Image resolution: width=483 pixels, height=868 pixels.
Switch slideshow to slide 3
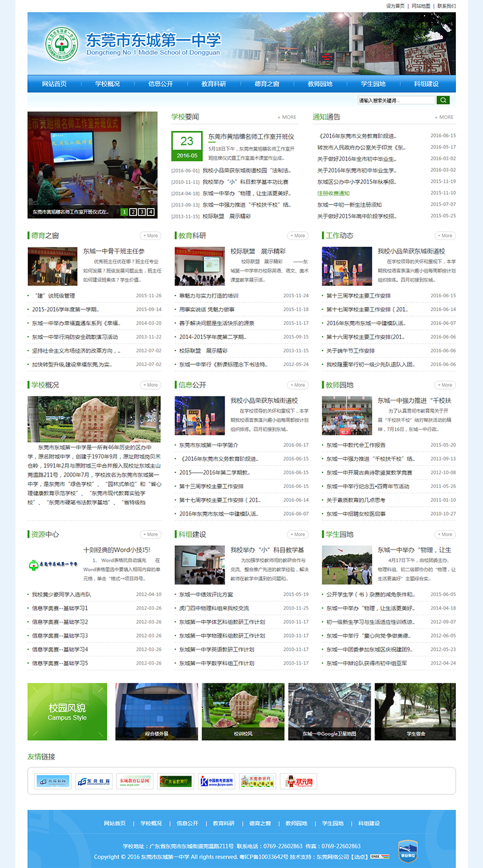(x=142, y=212)
